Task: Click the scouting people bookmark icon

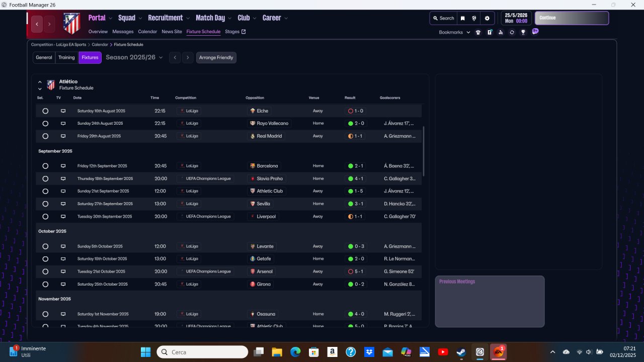Action: [501, 32]
